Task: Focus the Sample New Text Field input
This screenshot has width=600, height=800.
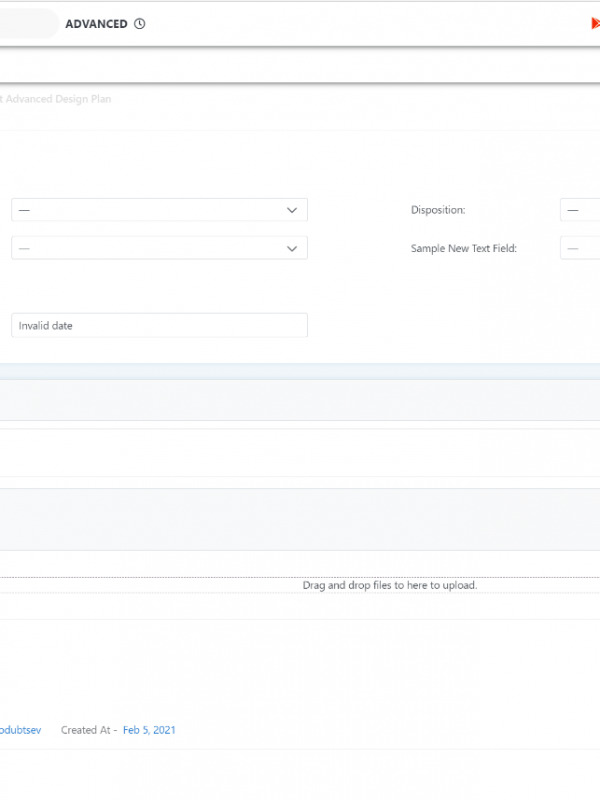Action: pos(580,248)
